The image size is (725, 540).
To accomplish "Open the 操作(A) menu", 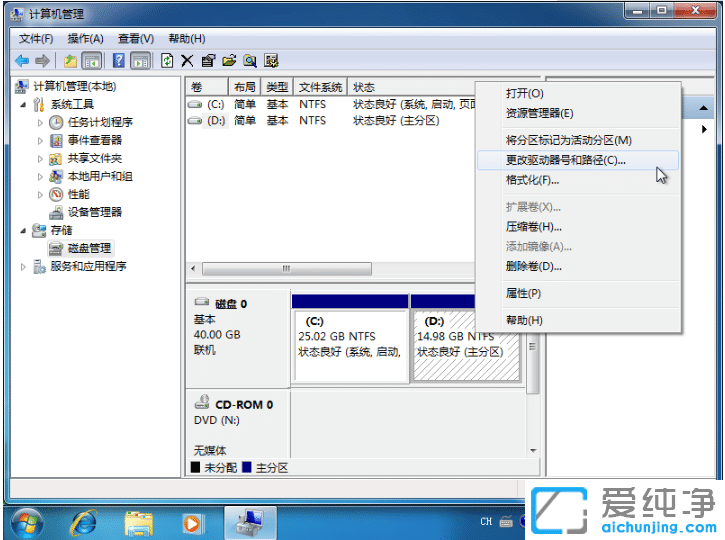I will pyautogui.click(x=86, y=38).
